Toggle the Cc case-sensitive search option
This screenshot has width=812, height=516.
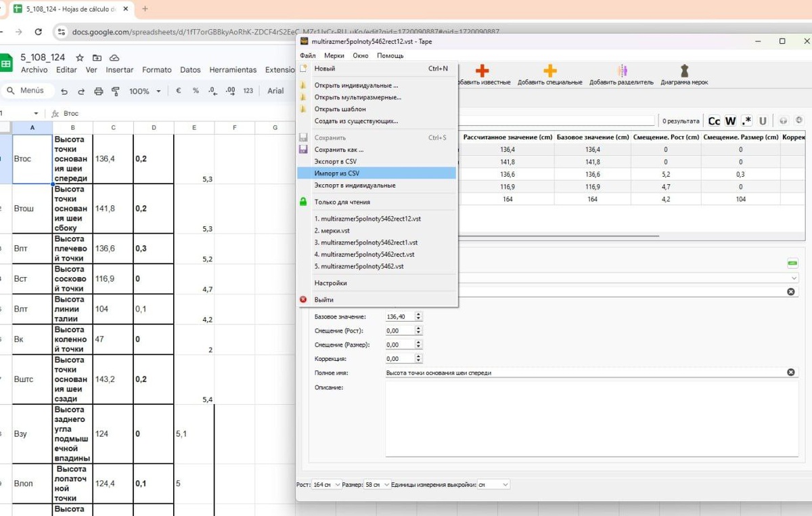pyautogui.click(x=714, y=121)
